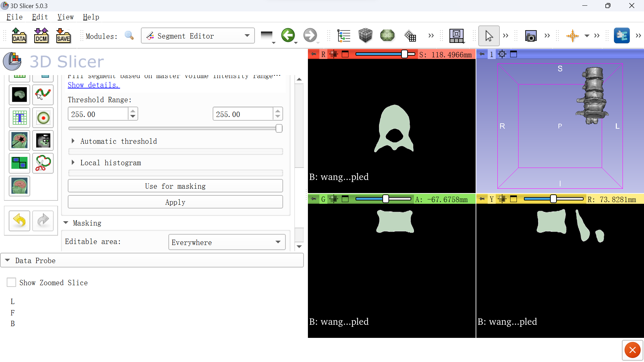Open the File menu
This screenshot has height=362, width=644.
click(14, 17)
